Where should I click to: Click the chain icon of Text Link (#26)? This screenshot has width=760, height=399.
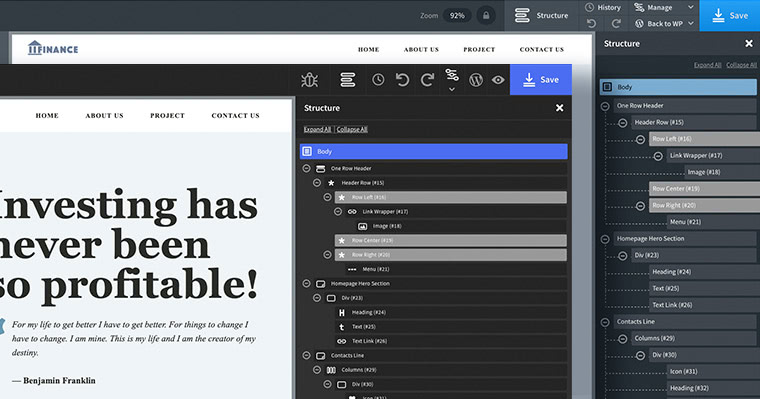pyautogui.click(x=342, y=341)
